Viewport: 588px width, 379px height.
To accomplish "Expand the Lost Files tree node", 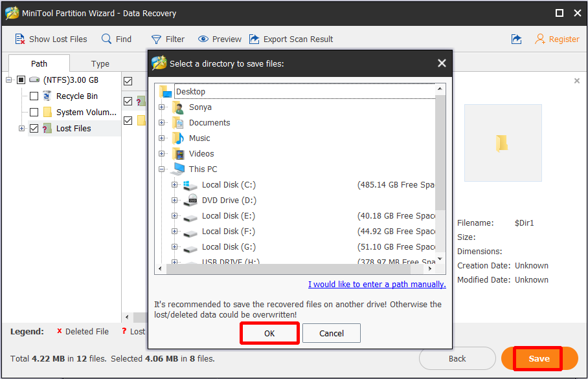I will pos(22,129).
